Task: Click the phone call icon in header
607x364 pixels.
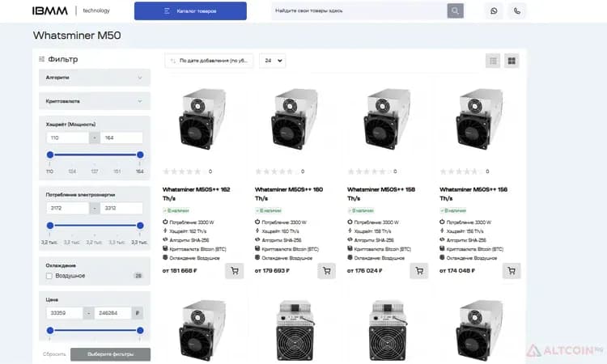Action: 517,11
